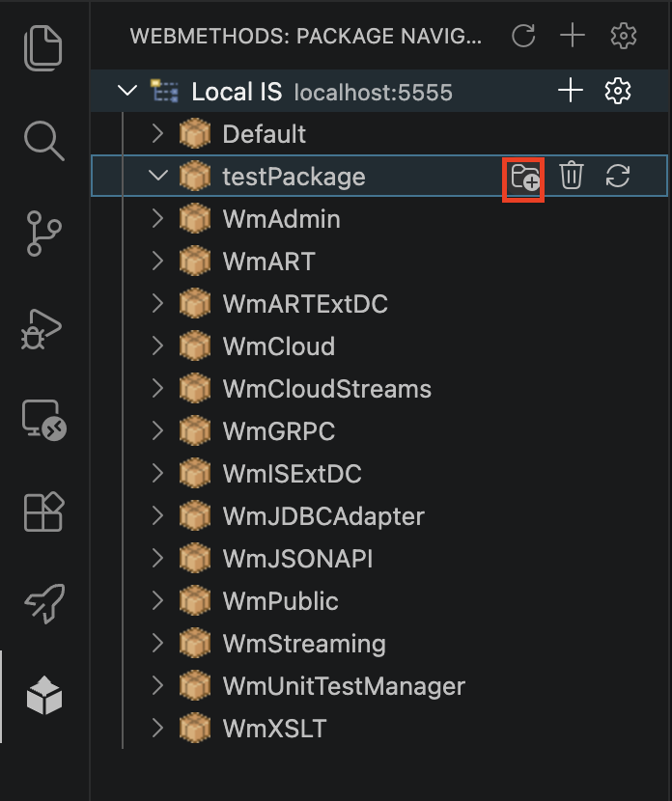Select the WmCloudStreams label
Image resolution: width=672 pixels, height=801 pixels.
(327, 389)
